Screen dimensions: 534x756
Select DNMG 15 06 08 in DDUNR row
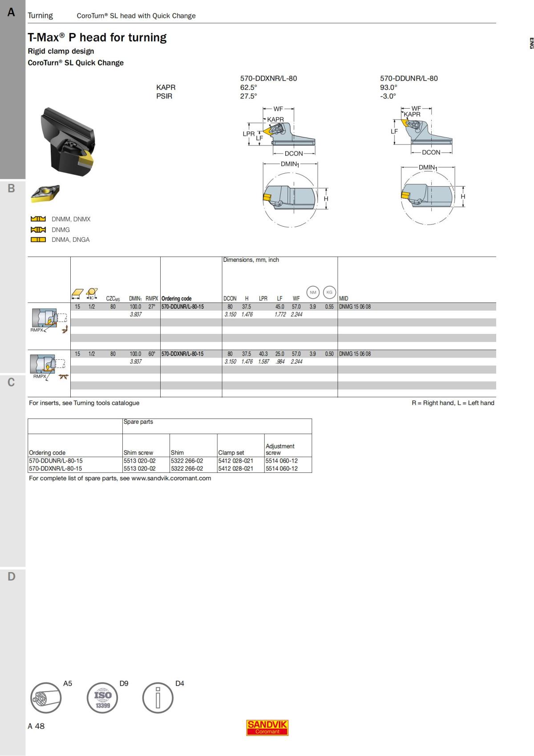pos(355,307)
